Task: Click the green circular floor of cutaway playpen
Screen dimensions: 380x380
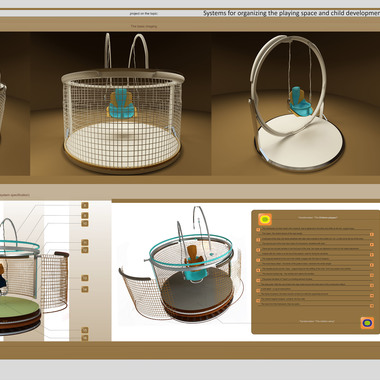Action: (x=19, y=307)
